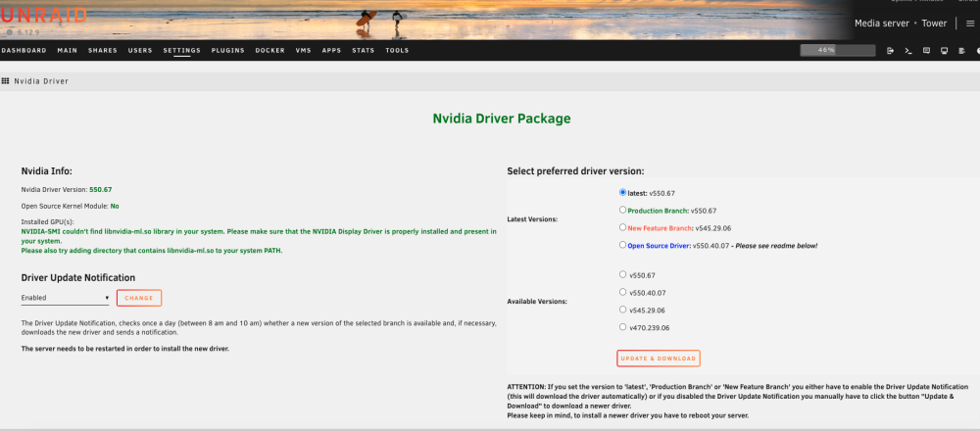
Task: Open the Stats tab
Action: tap(364, 51)
